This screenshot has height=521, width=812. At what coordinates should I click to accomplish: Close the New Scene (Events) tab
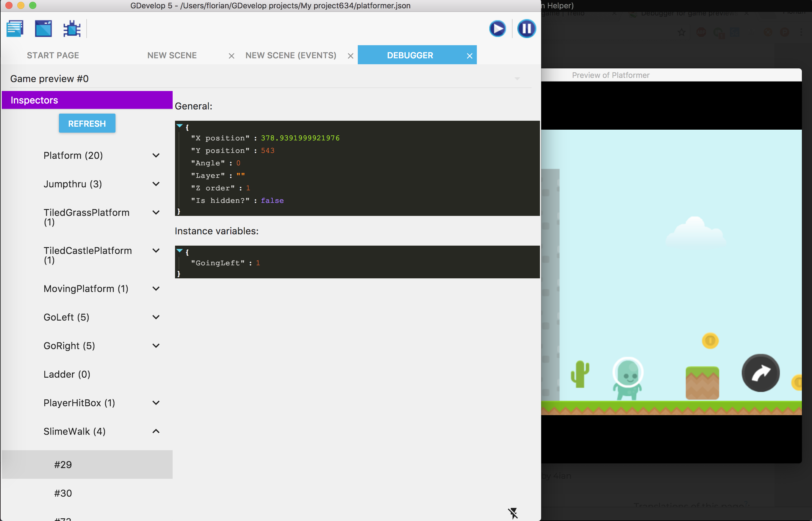[x=350, y=56]
